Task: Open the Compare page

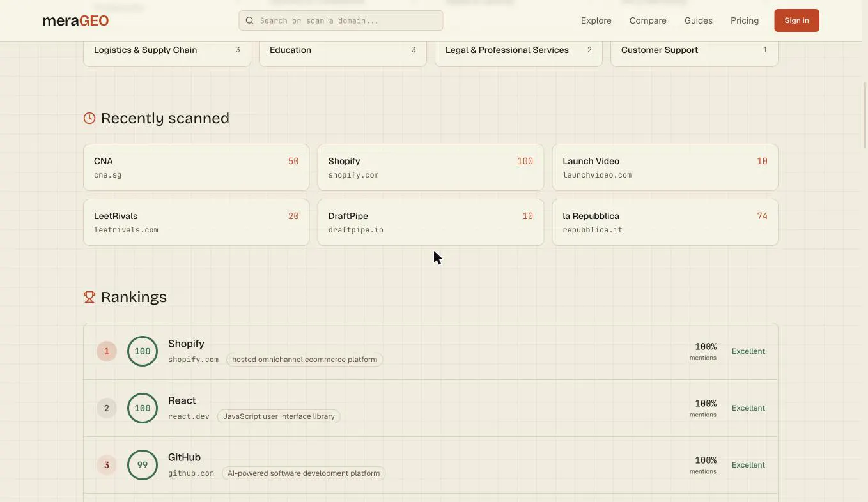Action: point(647,20)
